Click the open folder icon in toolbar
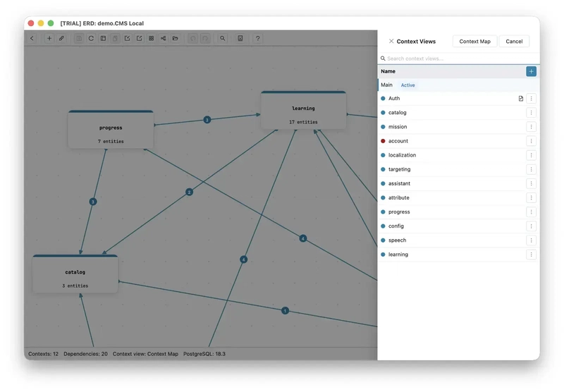 click(175, 38)
